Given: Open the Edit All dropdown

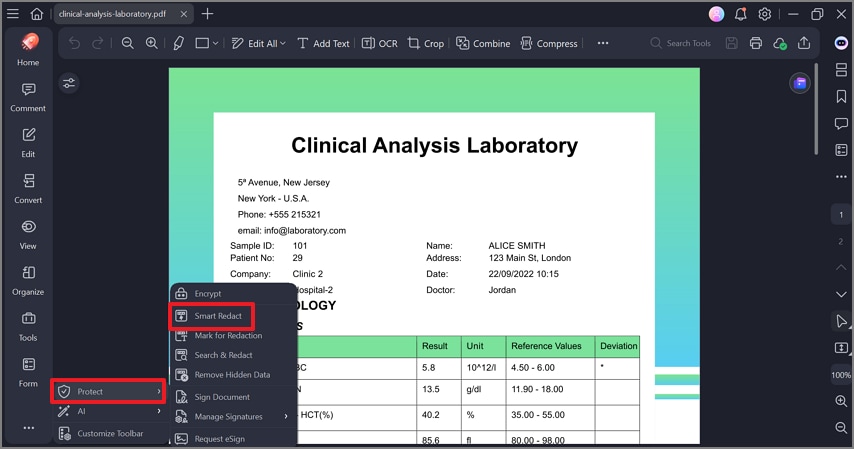Looking at the screenshot, I should coord(258,44).
